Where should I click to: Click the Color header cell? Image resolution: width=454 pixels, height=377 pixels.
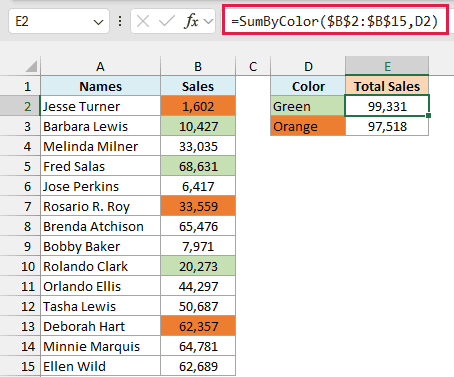pos(308,86)
